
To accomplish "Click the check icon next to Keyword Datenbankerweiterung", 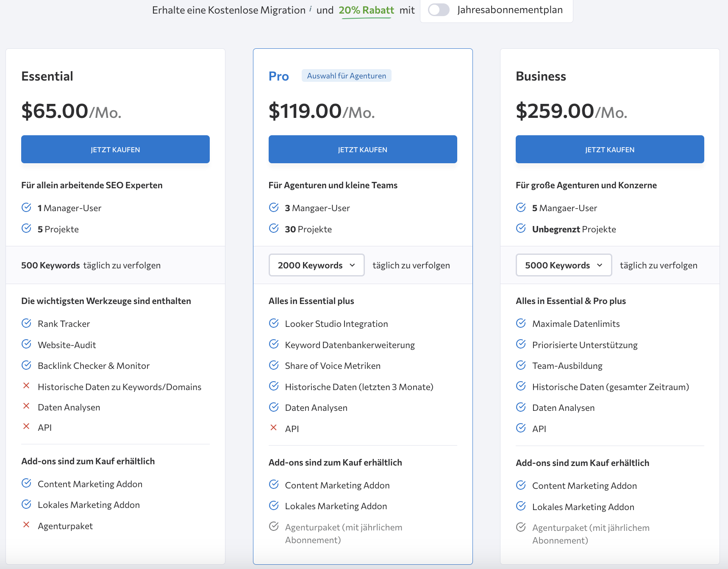I will tap(274, 344).
